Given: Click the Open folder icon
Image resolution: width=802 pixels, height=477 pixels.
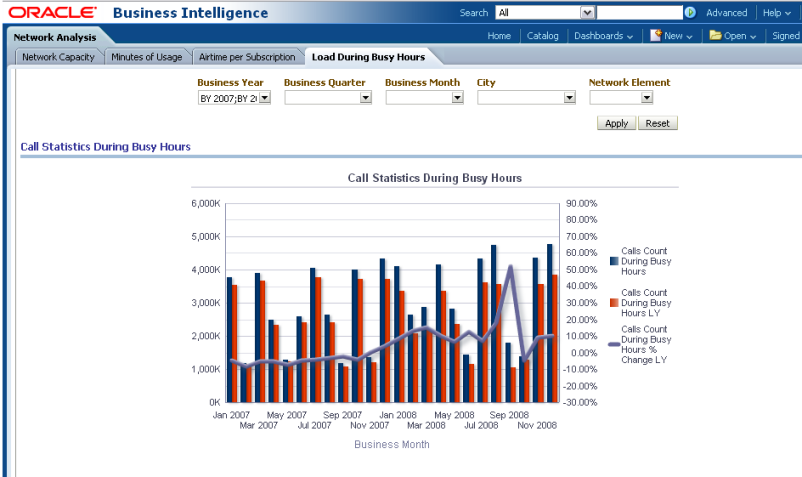Looking at the screenshot, I should click(716, 35).
